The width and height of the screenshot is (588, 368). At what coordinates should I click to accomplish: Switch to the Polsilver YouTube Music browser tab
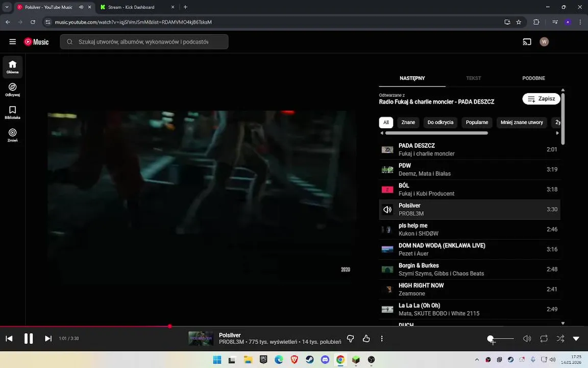pos(49,7)
